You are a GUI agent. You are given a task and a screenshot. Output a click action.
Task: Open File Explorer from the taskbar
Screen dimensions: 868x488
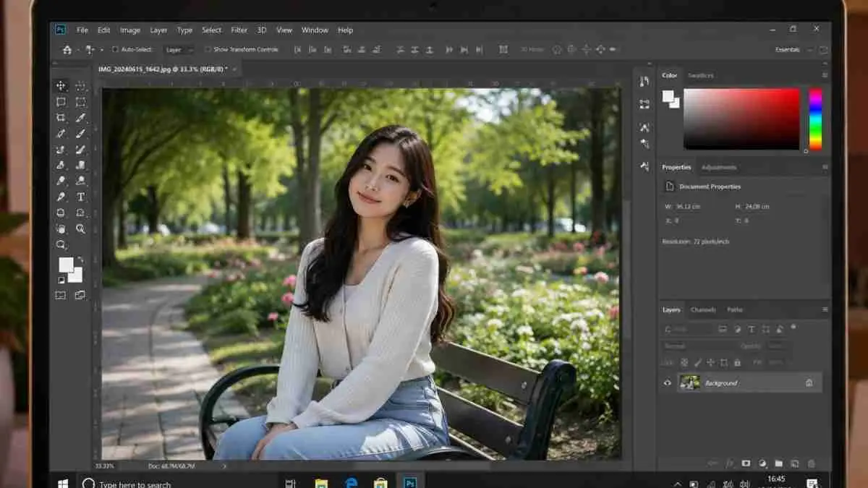(321, 483)
